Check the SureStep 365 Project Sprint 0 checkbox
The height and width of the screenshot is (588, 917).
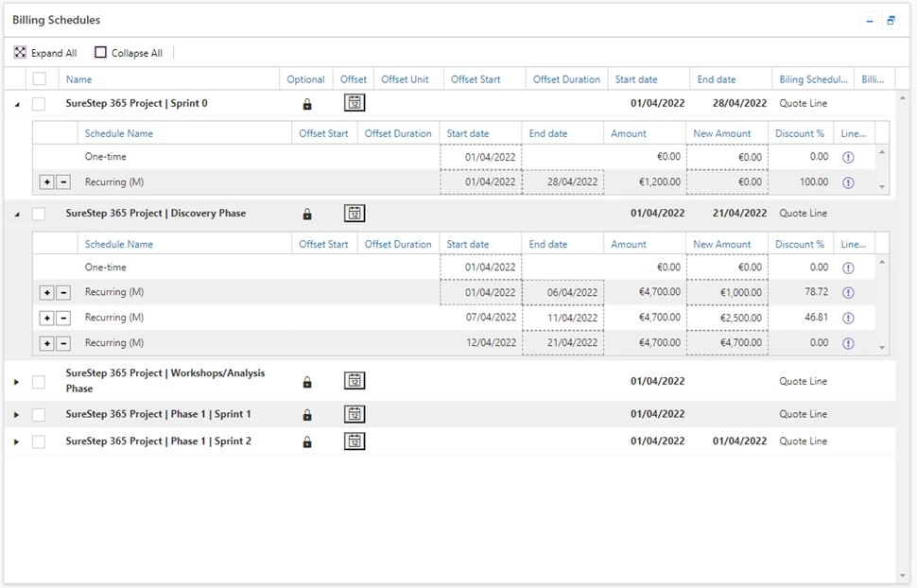coord(39,104)
